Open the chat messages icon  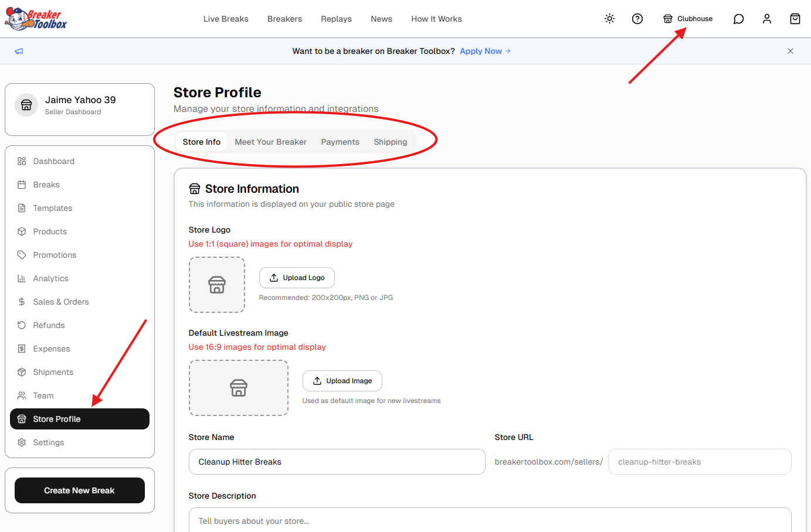tap(739, 19)
